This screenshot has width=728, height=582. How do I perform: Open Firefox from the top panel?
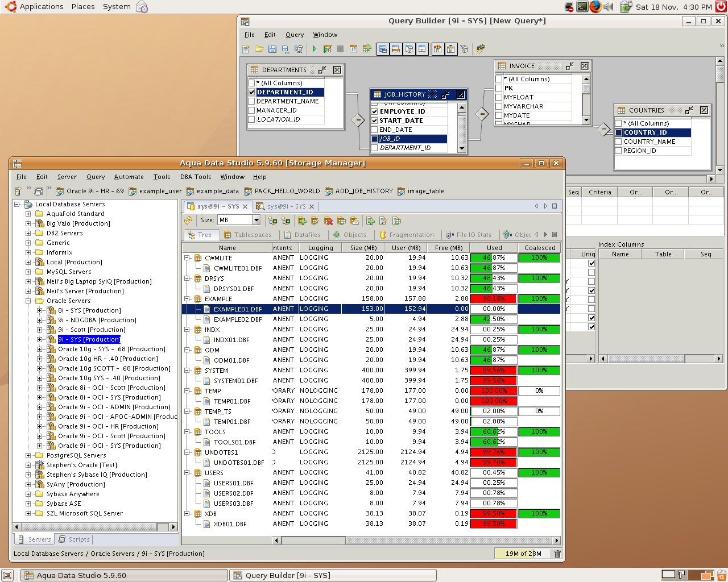point(595,7)
